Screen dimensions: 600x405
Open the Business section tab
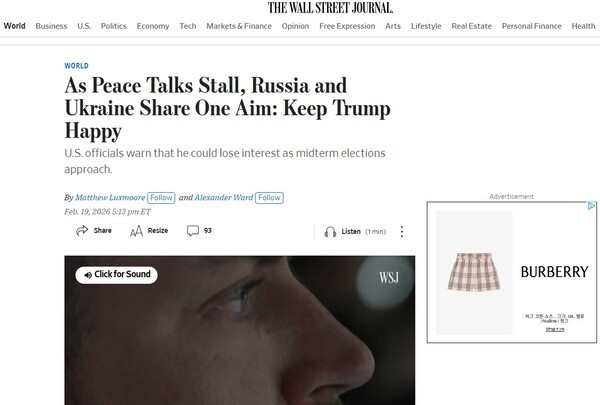[x=51, y=26]
